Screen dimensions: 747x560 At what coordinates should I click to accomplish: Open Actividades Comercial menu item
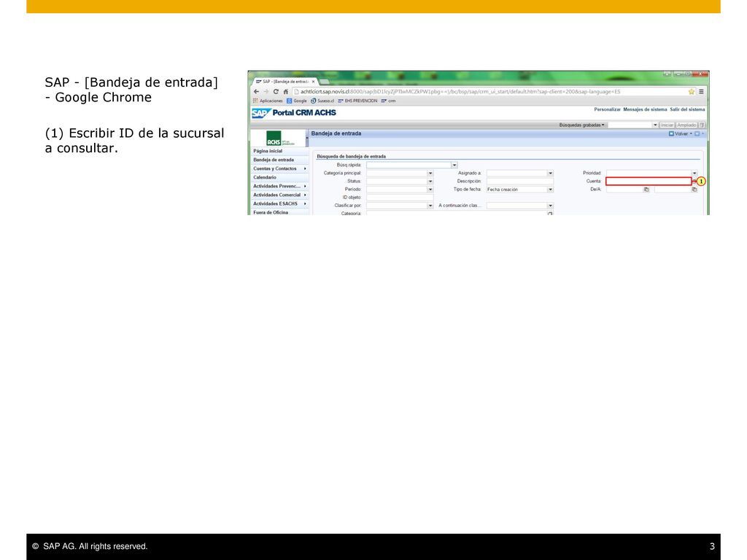tap(276, 195)
